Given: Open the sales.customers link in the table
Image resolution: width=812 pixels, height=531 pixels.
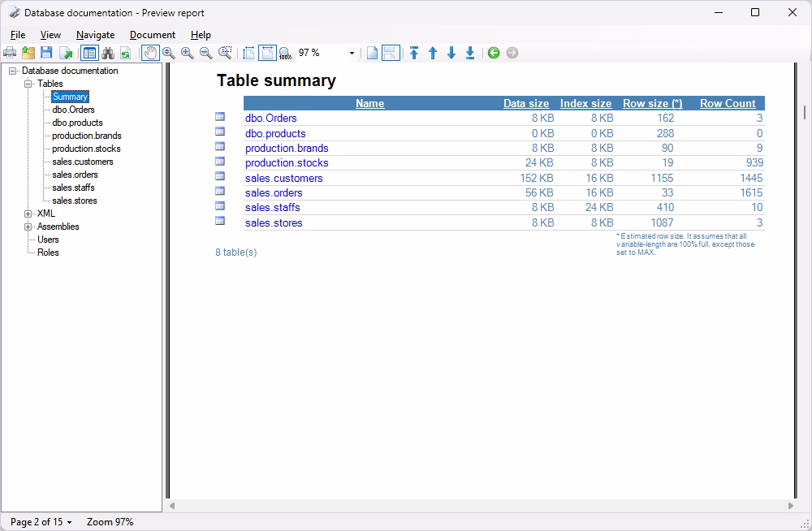Looking at the screenshot, I should 283,178.
